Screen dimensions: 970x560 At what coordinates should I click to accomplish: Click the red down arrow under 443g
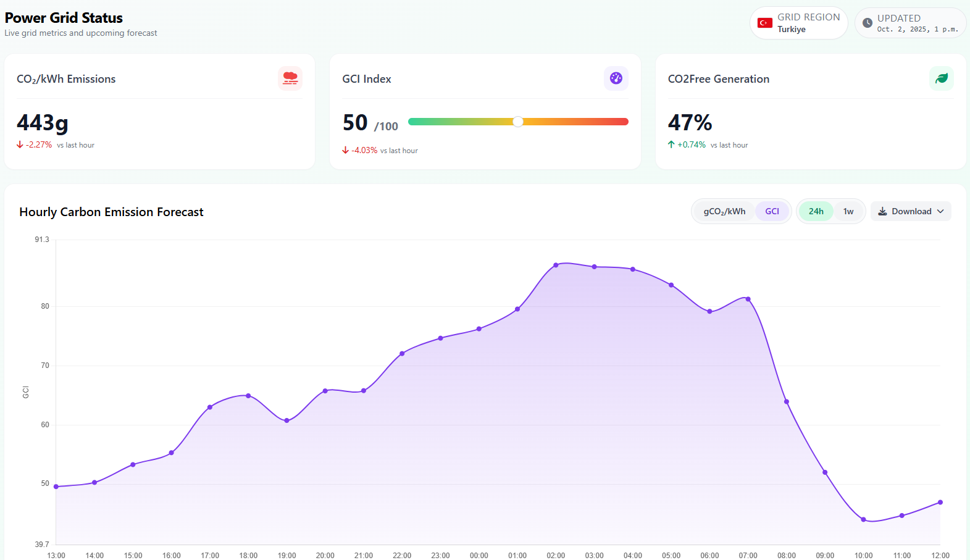point(20,145)
